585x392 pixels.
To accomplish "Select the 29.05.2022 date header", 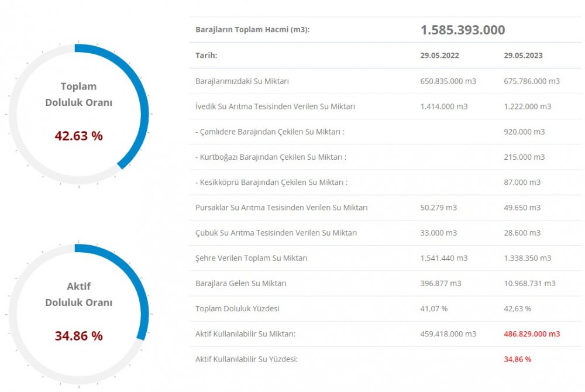I will (x=439, y=56).
